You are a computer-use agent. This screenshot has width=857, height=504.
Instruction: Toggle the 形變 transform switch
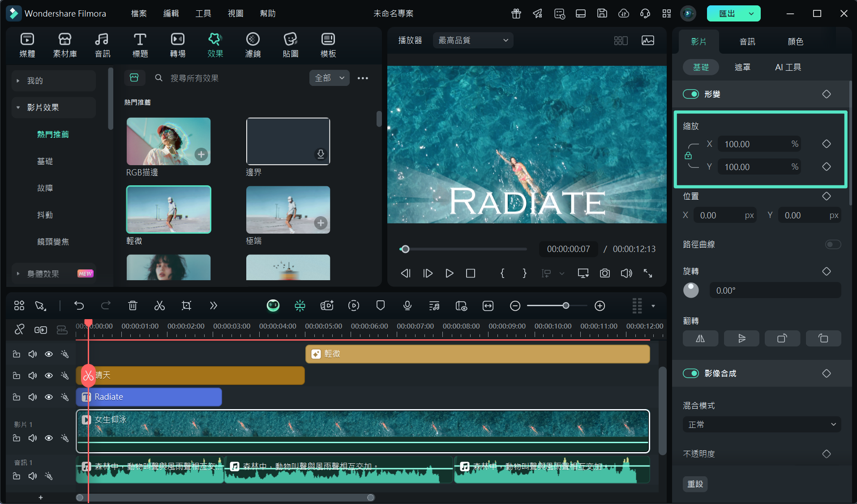(x=690, y=94)
